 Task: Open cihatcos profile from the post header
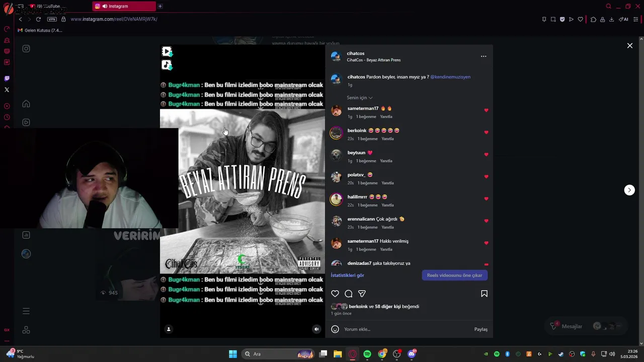[355, 53]
